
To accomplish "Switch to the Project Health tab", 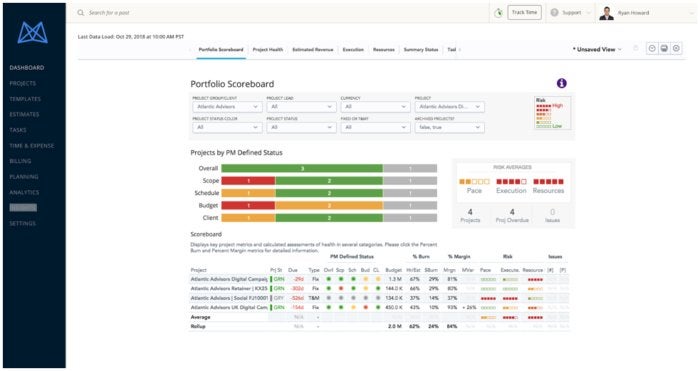I will [x=268, y=50].
